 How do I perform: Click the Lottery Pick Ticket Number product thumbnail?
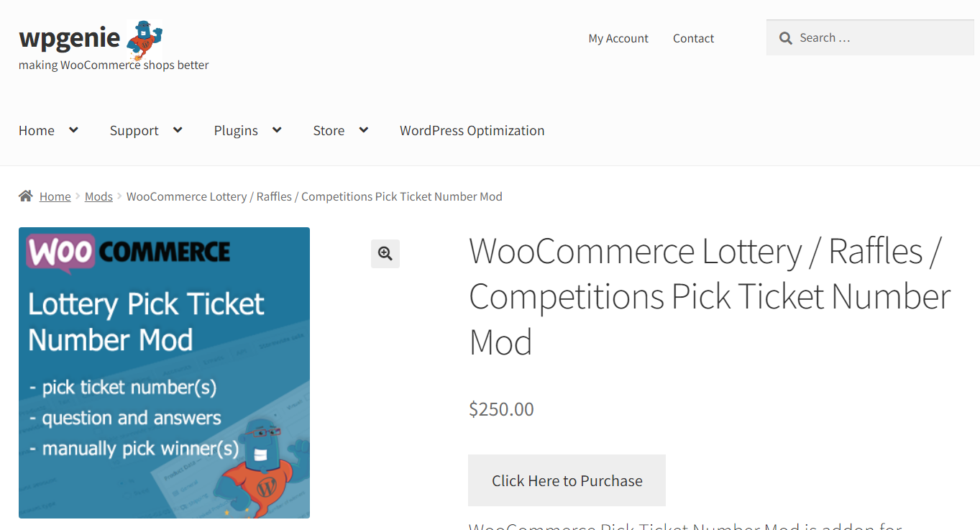pyautogui.click(x=164, y=372)
